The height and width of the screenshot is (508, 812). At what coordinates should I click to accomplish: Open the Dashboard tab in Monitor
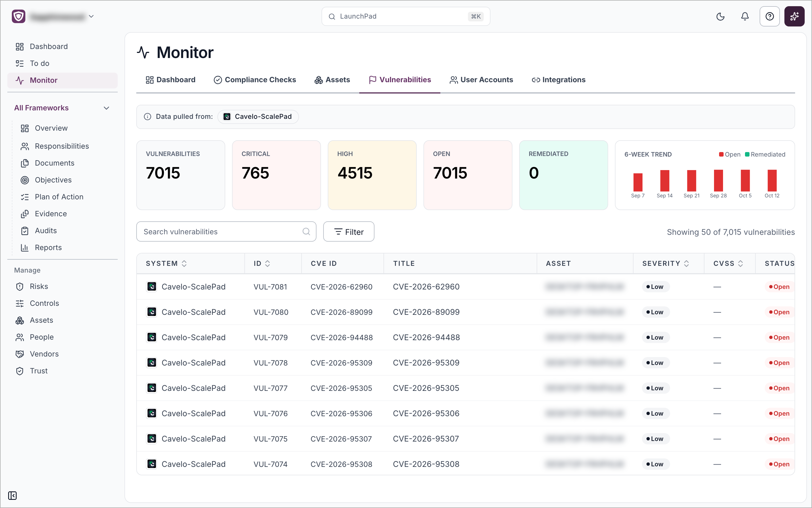point(170,80)
